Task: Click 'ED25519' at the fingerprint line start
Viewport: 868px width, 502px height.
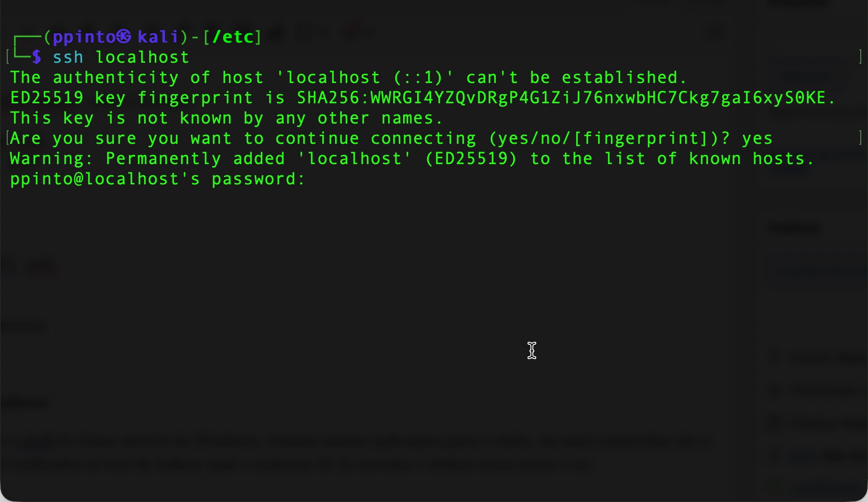Action: pos(47,98)
